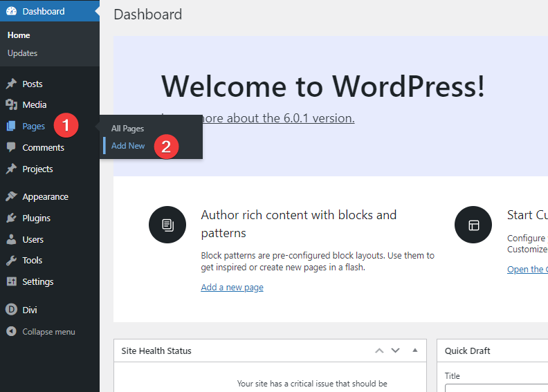Image resolution: width=548 pixels, height=392 pixels.
Task: Open Updates under Dashboard
Action: (22, 53)
